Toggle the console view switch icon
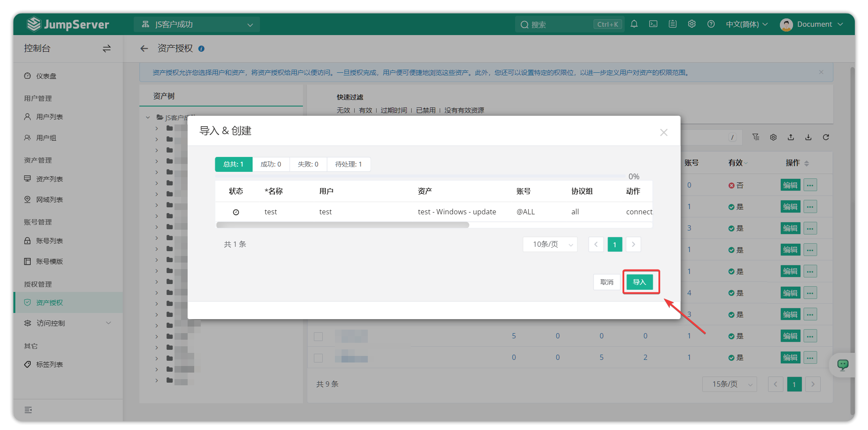This screenshot has height=430, width=868. [x=107, y=49]
